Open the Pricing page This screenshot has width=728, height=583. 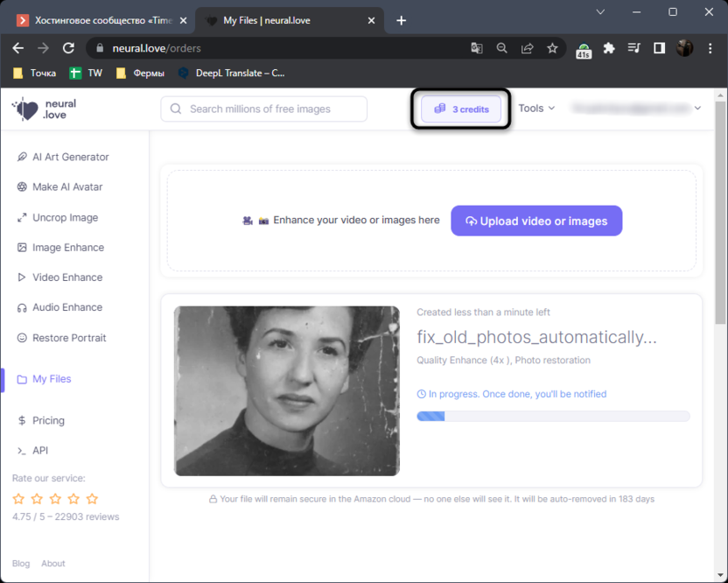pos(48,420)
